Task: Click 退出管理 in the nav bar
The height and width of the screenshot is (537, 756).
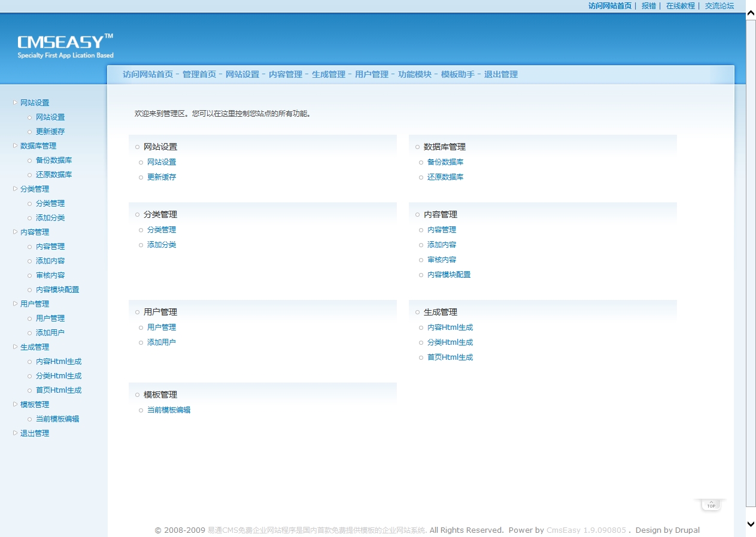Action: click(501, 74)
